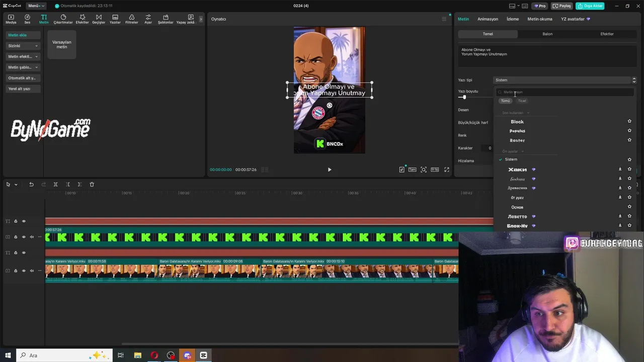Click the Task View taskbar icon
644x362 pixels.
coord(121,355)
